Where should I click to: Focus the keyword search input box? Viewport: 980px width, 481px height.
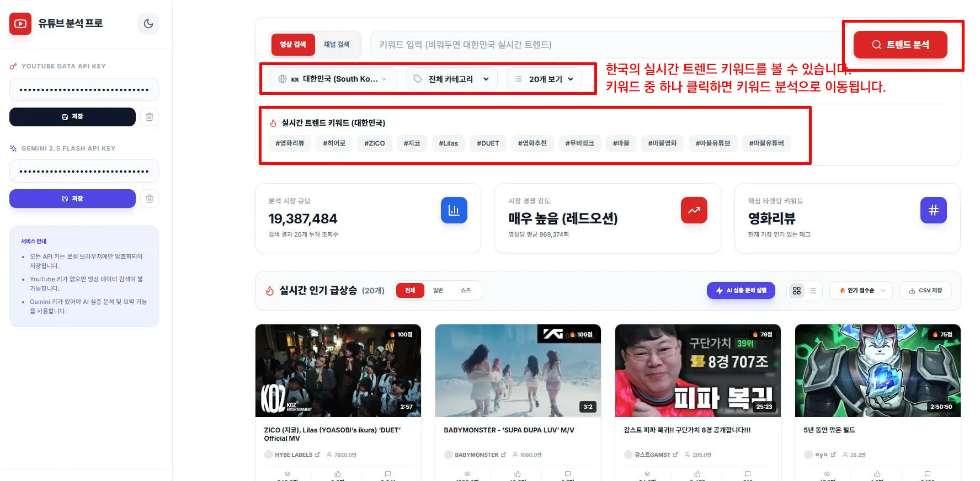pos(607,45)
